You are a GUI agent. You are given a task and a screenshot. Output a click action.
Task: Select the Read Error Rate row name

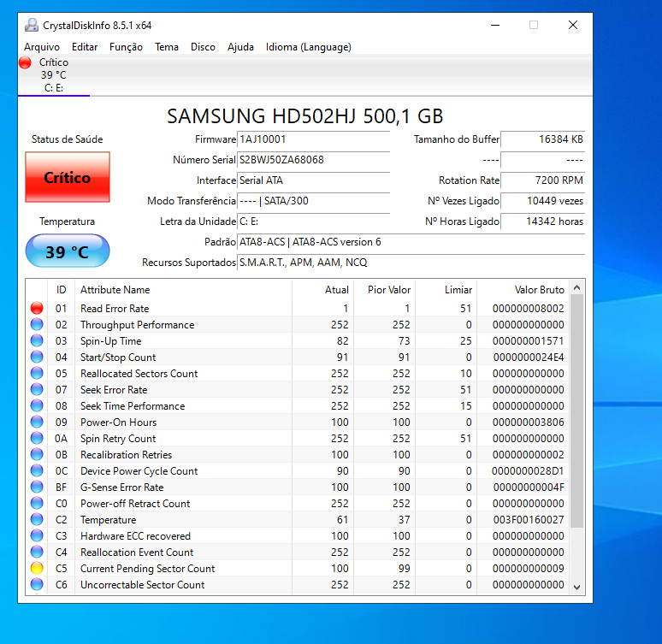pyautogui.click(x=115, y=308)
